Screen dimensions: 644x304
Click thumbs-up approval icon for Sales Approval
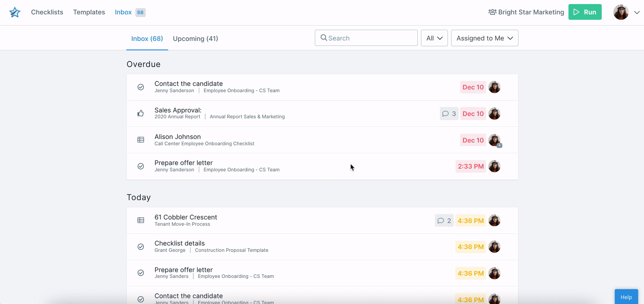[141, 113]
